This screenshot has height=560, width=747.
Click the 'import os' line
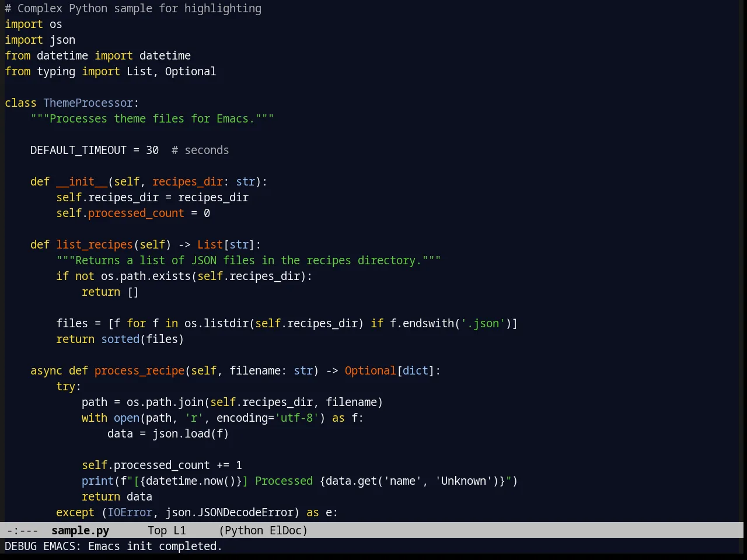click(x=33, y=24)
